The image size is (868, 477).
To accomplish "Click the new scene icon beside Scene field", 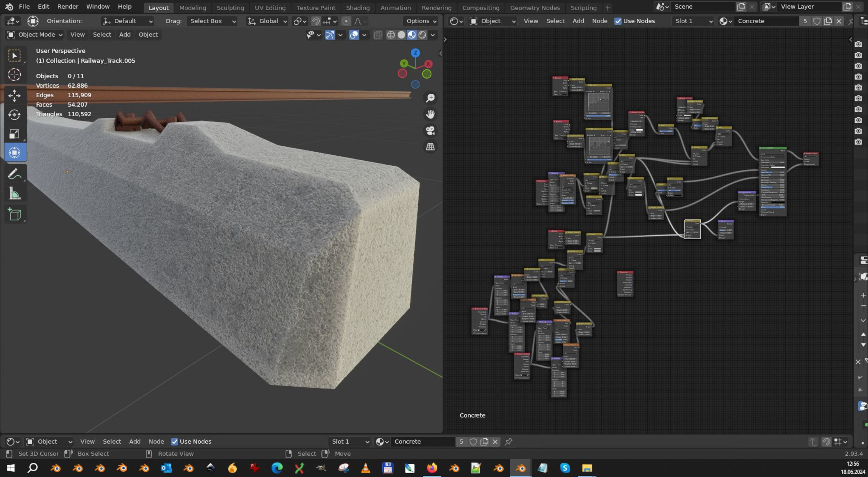I will 741,6.
